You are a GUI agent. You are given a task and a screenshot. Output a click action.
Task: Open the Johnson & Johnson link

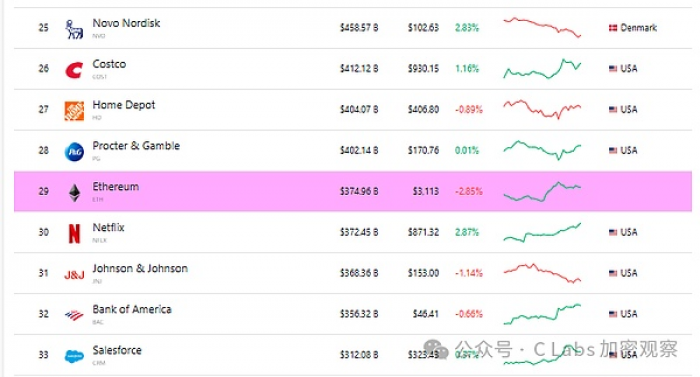pos(140,268)
